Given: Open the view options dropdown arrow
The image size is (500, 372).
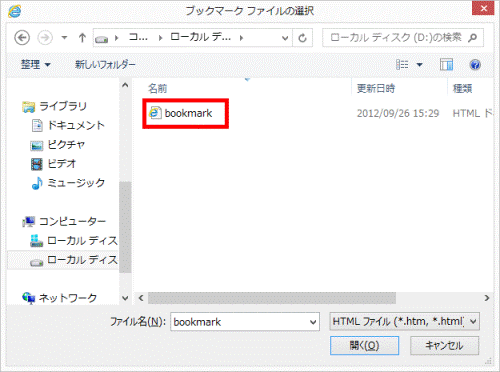Looking at the screenshot, I should pyautogui.click(x=419, y=65).
